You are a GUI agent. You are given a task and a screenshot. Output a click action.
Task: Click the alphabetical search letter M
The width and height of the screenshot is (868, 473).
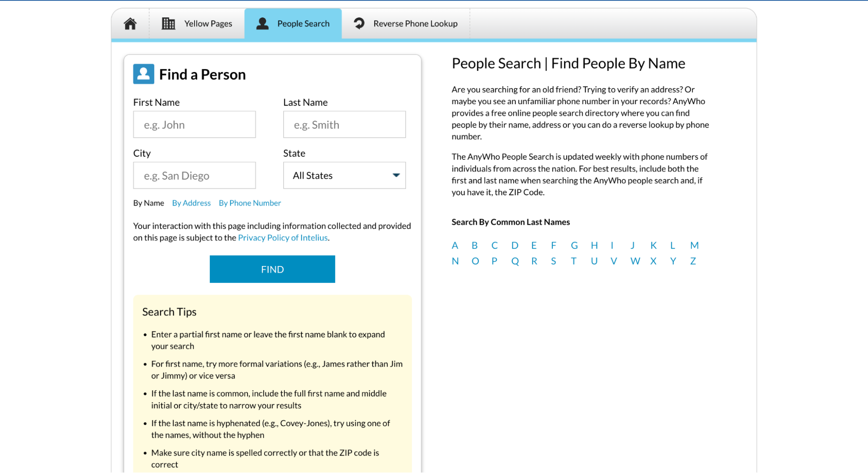[x=694, y=245]
